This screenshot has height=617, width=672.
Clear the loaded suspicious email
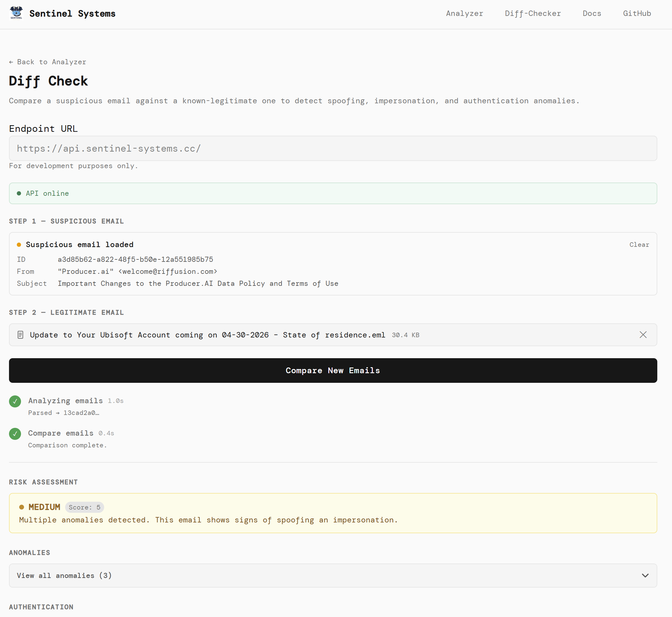click(639, 244)
